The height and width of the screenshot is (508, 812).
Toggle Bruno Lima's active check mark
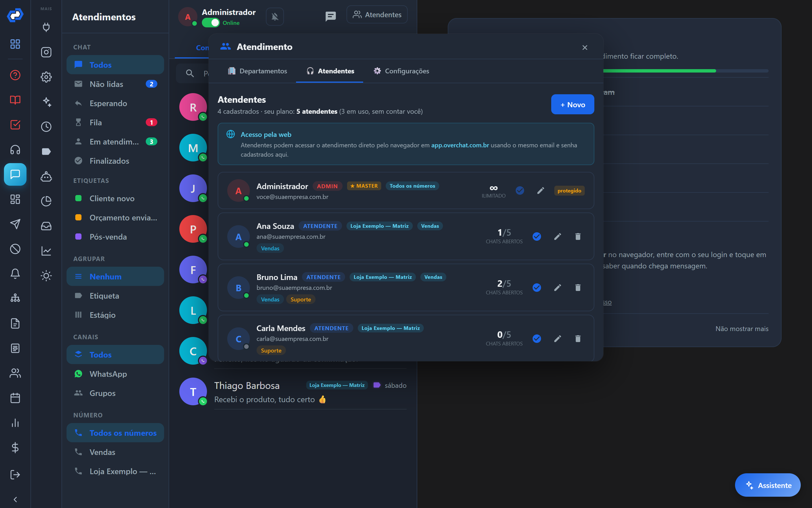[537, 288]
